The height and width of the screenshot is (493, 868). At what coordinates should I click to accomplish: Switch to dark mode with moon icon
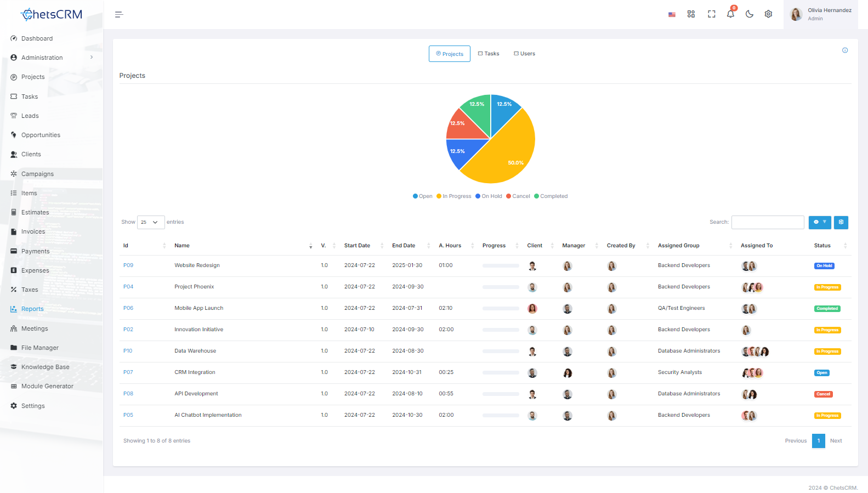pyautogui.click(x=749, y=14)
